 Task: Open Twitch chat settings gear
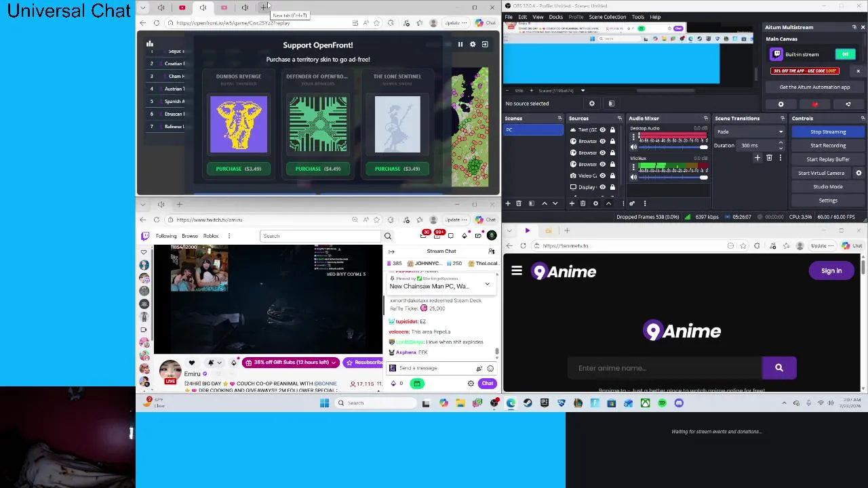click(471, 384)
